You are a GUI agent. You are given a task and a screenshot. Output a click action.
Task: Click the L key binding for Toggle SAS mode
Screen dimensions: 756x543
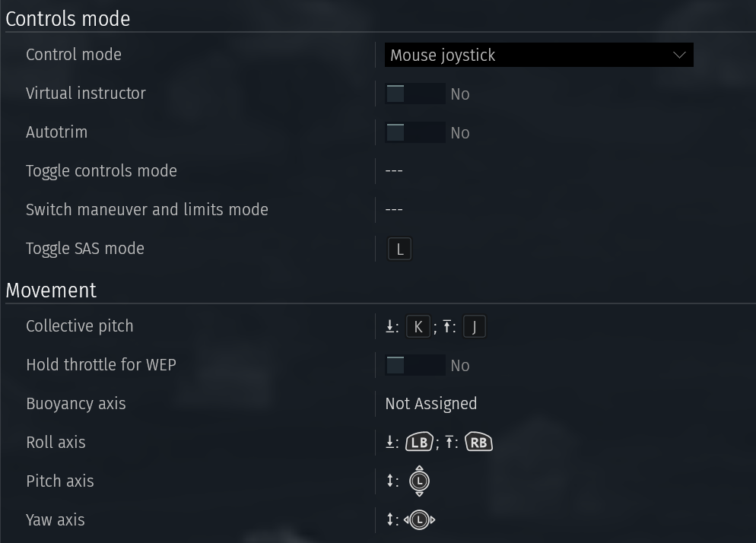pyautogui.click(x=400, y=249)
